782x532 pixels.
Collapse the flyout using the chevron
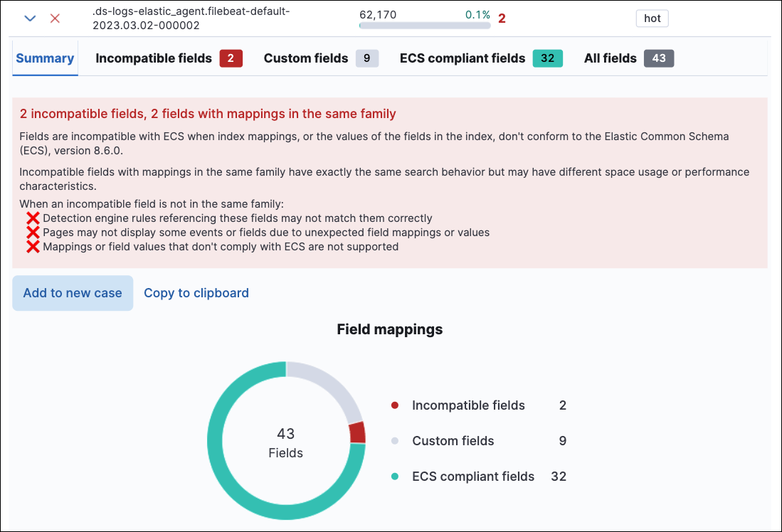click(x=29, y=18)
